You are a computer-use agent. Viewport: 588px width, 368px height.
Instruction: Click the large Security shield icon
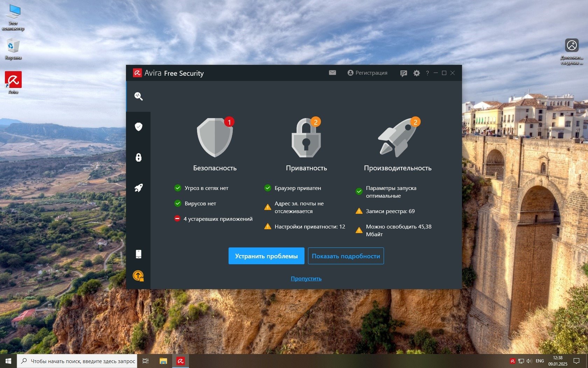click(x=215, y=137)
